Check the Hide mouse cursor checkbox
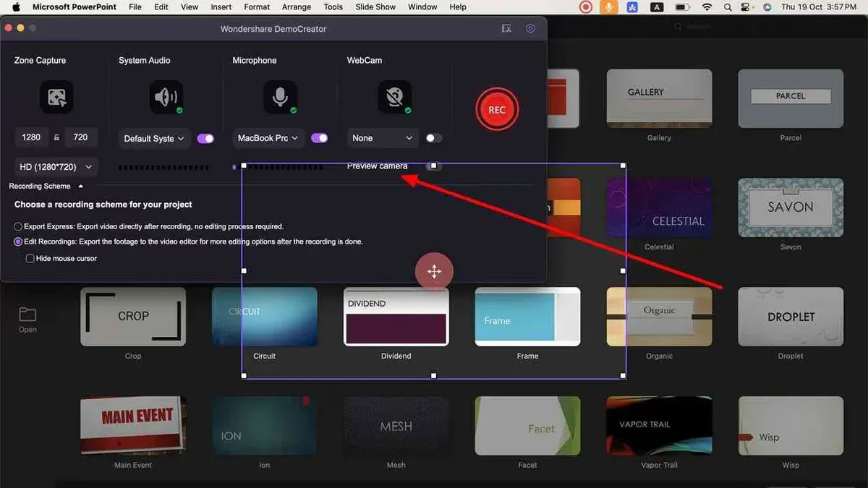 (x=30, y=258)
